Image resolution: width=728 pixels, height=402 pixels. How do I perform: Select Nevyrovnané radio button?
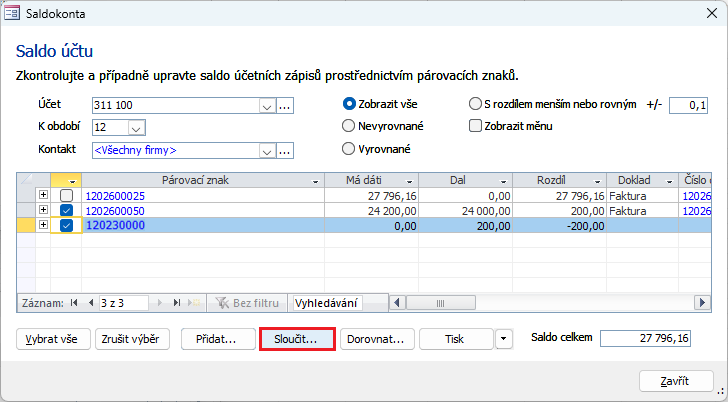(x=348, y=126)
